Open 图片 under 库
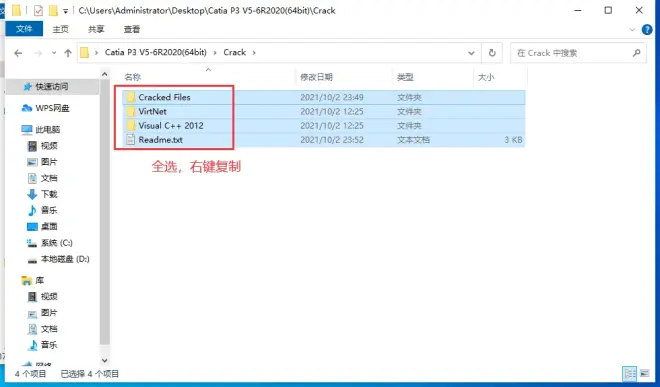Image resolution: width=660 pixels, height=387 pixels. pyautogui.click(x=49, y=312)
